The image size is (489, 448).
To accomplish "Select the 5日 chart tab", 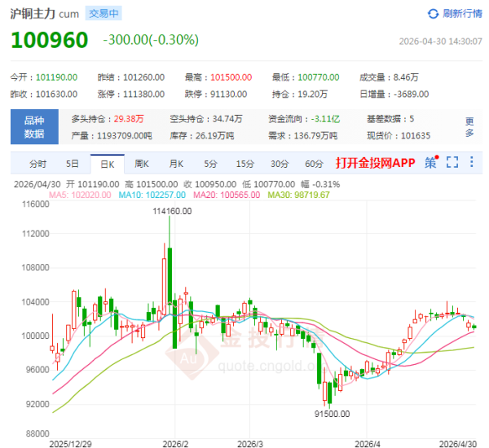I will 73,164.
